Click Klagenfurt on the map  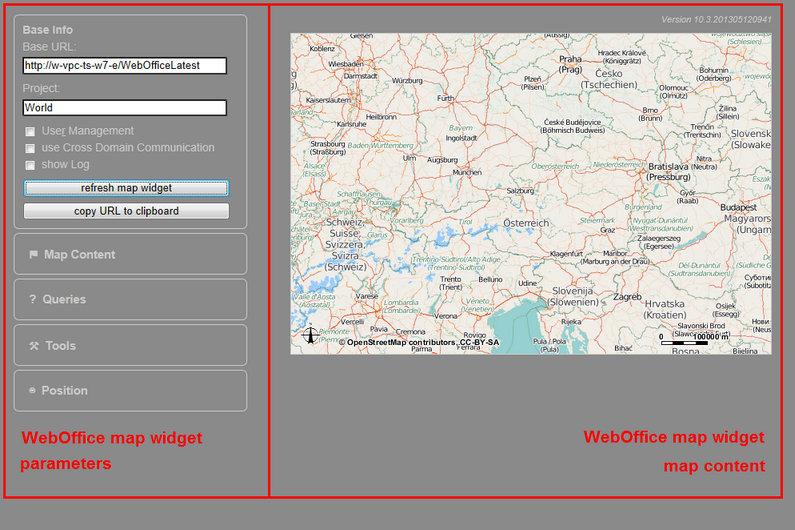pyautogui.click(x=566, y=254)
